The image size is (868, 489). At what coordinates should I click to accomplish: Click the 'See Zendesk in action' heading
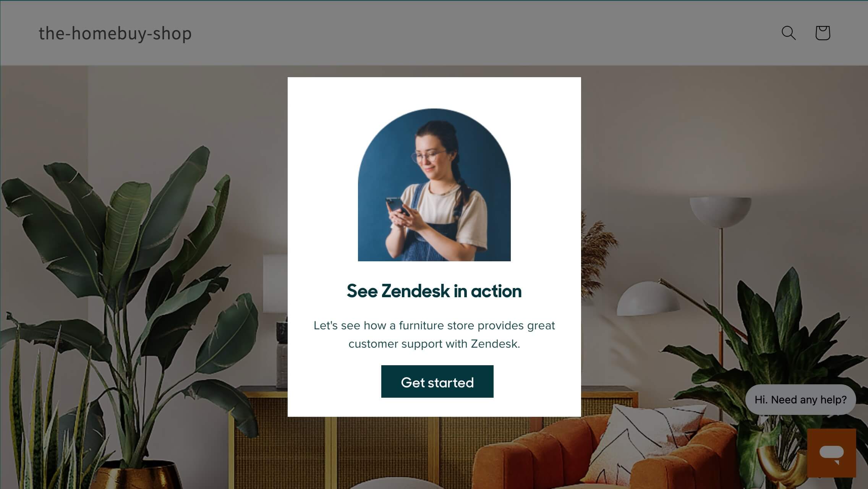coord(434,291)
